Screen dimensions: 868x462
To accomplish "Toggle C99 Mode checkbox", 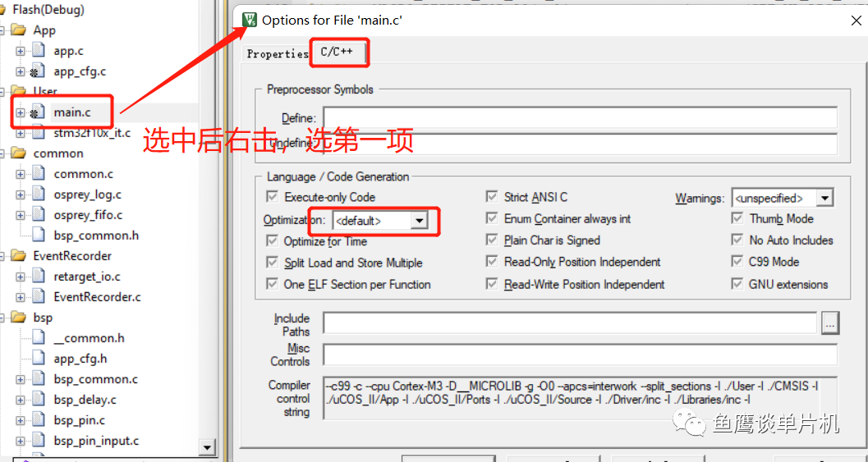I will pos(737,261).
